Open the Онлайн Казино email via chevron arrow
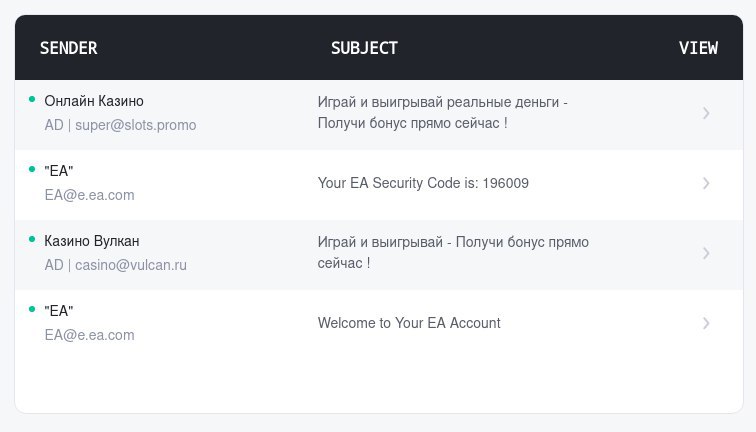 click(x=706, y=113)
